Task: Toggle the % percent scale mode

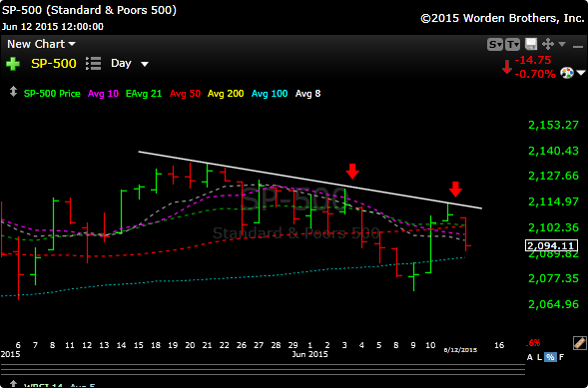Action: click(550, 357)
